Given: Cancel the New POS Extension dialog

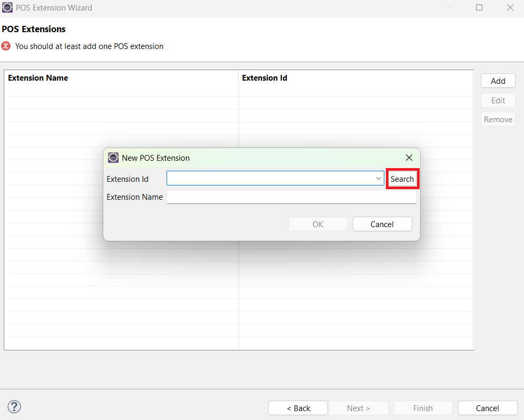Looking at the screenshot, I should pos(382,224).
